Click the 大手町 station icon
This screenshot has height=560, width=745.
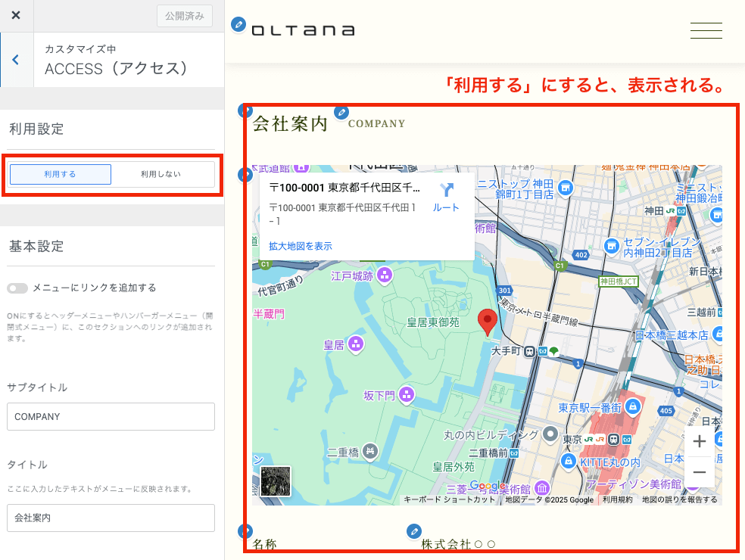(x=529, y=351)
